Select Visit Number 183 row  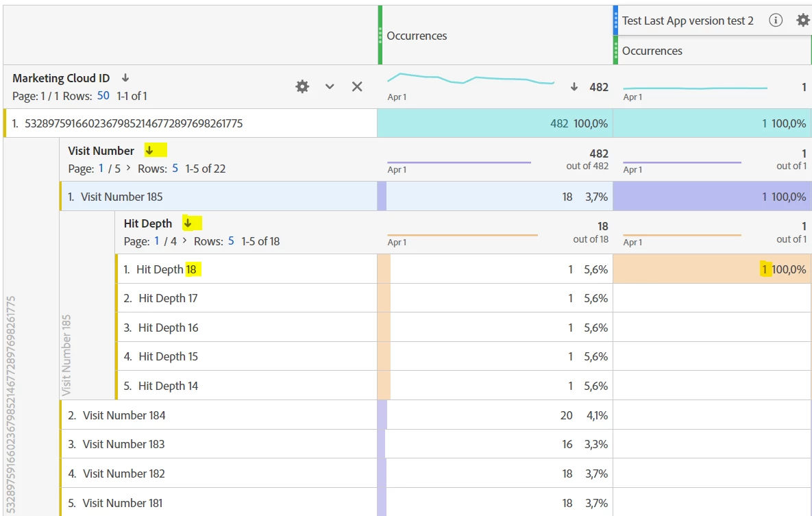tap(219, 444)
